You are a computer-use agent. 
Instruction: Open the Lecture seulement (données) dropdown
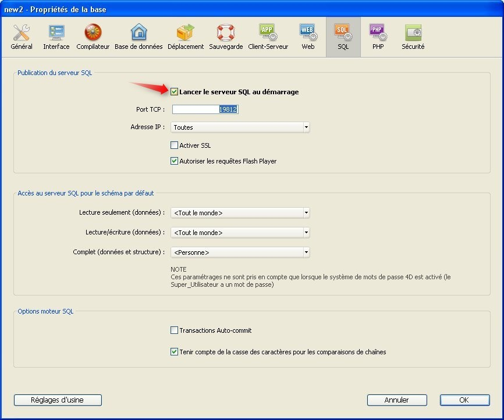240,213
